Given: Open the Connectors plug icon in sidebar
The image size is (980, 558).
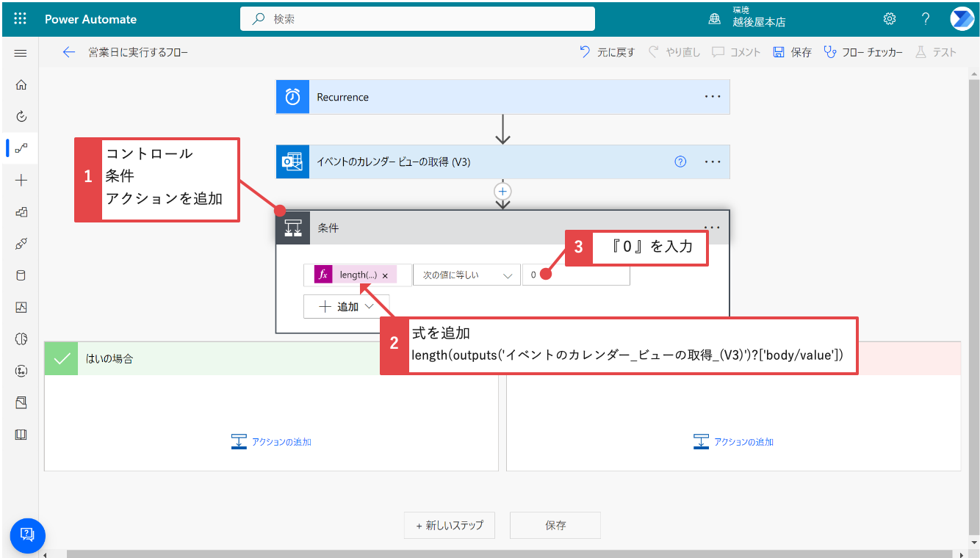Looking at the screenshot, I should click(x=21, y=243).
